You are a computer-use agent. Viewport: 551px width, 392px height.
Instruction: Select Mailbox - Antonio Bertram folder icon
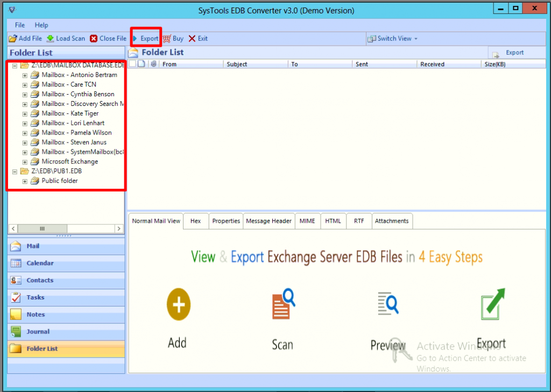point(35,74)
